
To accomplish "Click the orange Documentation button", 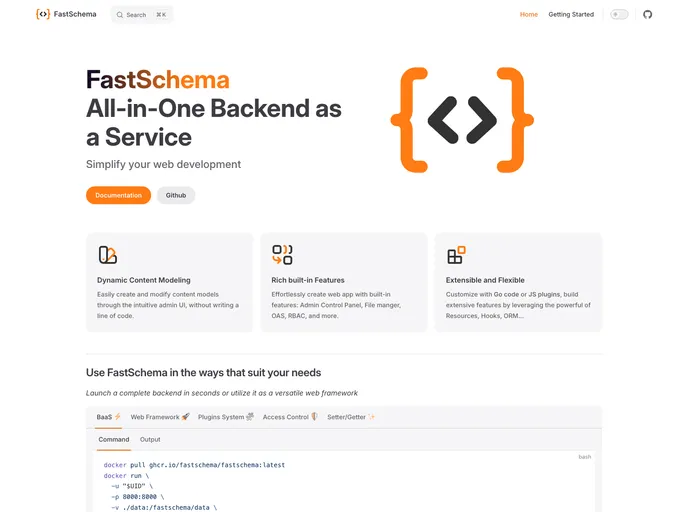I will [118, 195].
